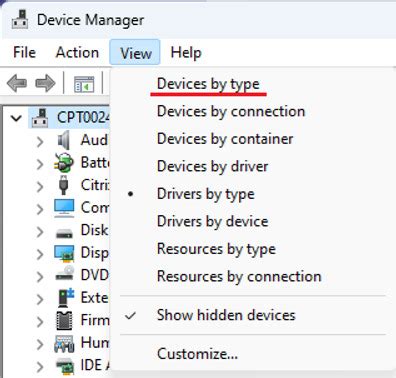This screenshot has height=378, width=396.
Task: Select the DVD drive category icon
Action: [64, 275]
